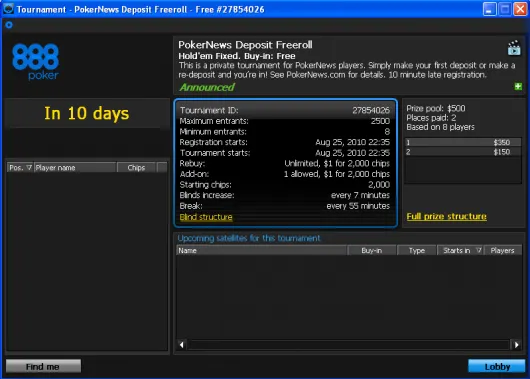Click the 'Break:' row in tournament details

coord(285,206)
